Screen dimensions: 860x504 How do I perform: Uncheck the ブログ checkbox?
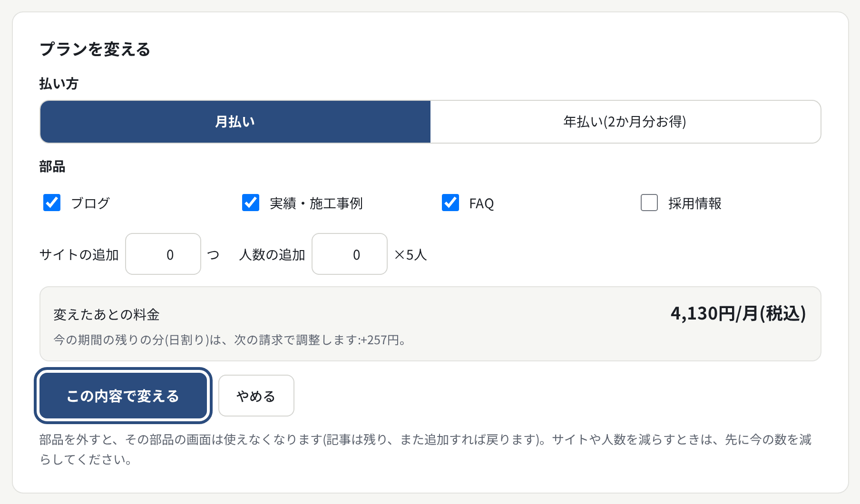(52, 203)
